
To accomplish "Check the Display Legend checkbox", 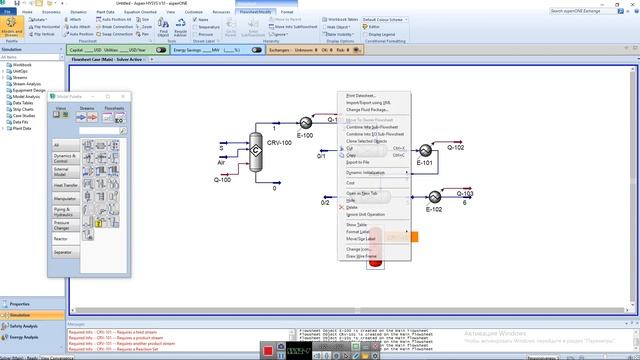I will coord(365,34).
